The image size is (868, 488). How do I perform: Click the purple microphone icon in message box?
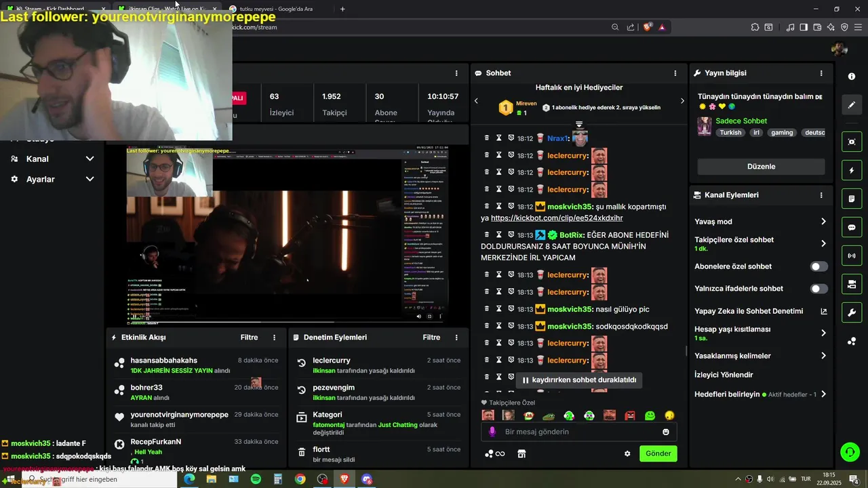pyautogui.click(x=492, y=432)
